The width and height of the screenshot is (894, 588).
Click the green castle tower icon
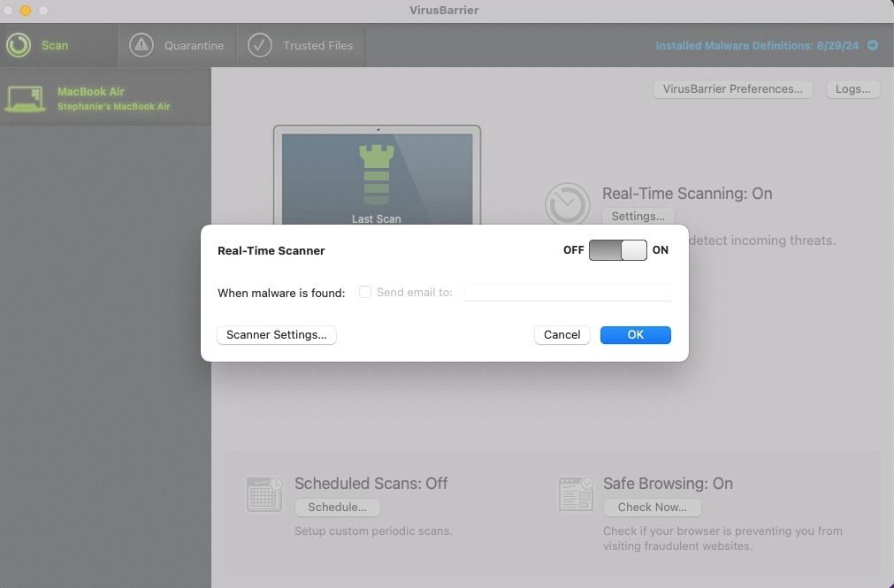(377, 174)
